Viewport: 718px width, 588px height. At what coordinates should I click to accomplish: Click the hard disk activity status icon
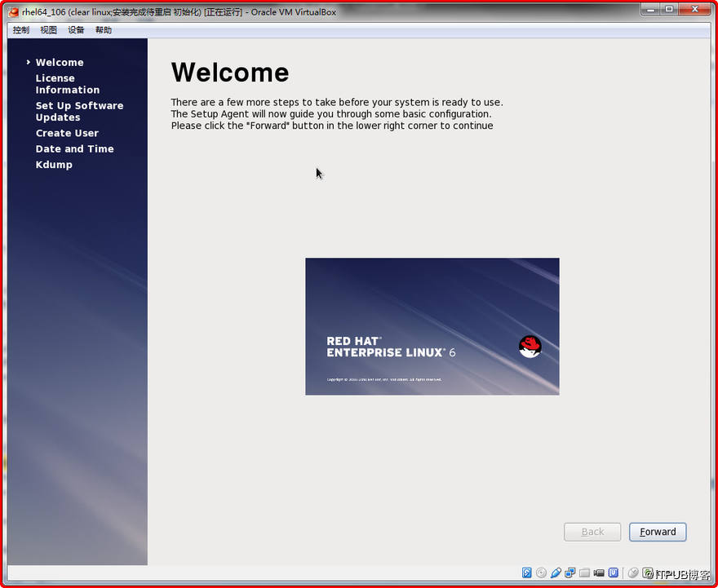(x=526, y=573)
